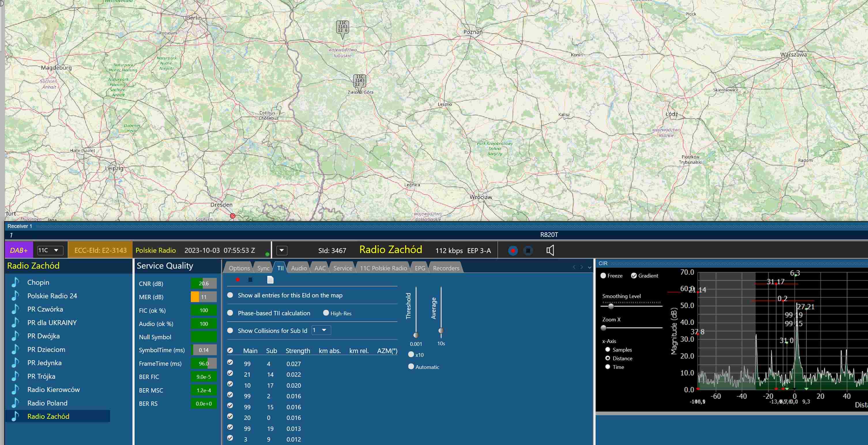
Task: Enable Phase-based TII calculation
Action: [230, 313]
